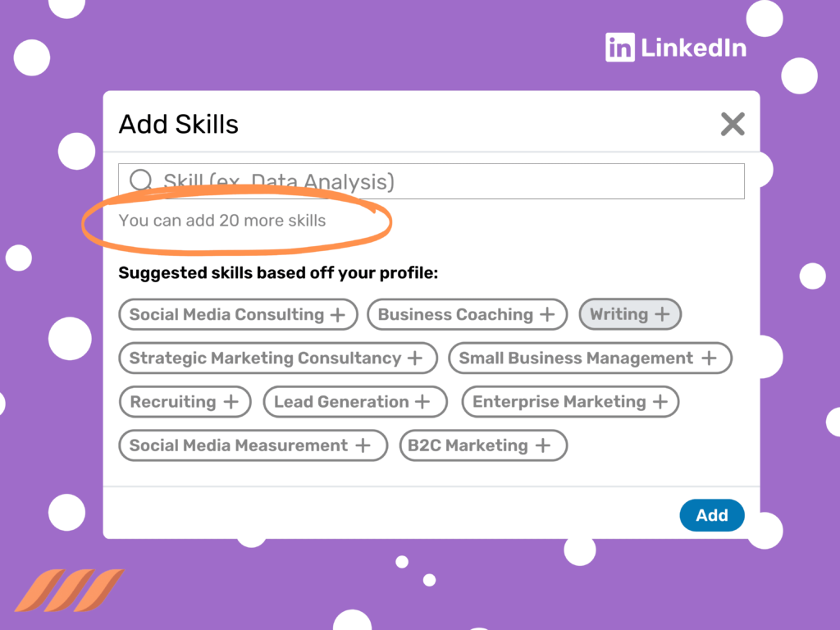Click the plus icon on Business Coaching

click(547, 314)
